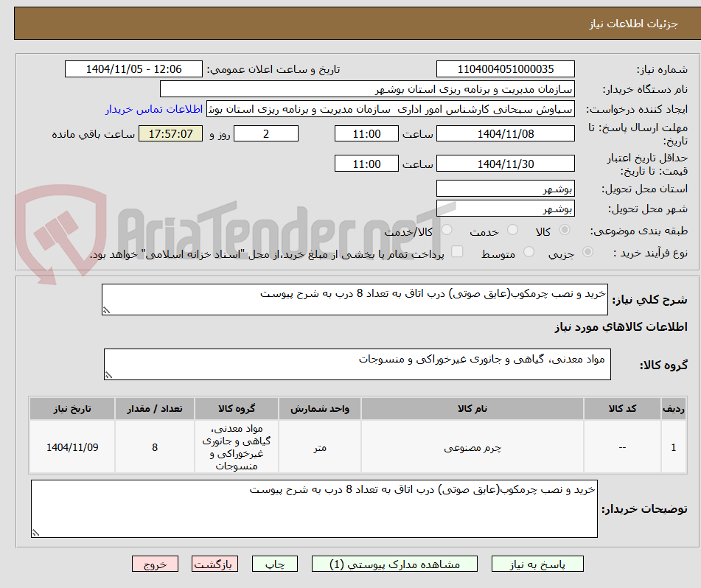Image resolution: width=701 pixels, height=588 pixels.
Task: Click the buyer organization name field
Action: point(367,89)
